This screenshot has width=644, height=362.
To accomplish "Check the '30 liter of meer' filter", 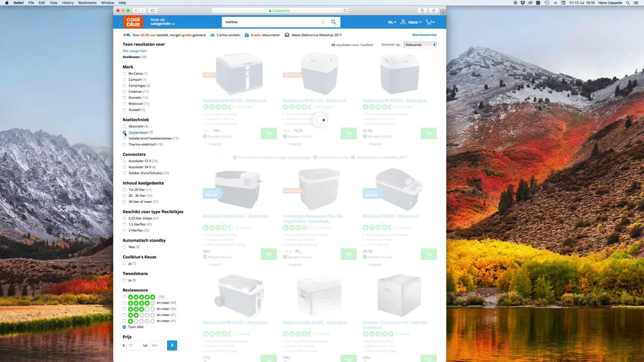I will pyautogui.click(x=124, y=202).
